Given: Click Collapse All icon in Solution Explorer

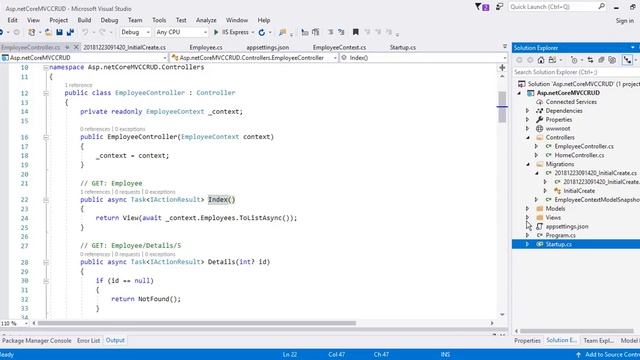Looking at the screenshot, I should pos(601,60).
